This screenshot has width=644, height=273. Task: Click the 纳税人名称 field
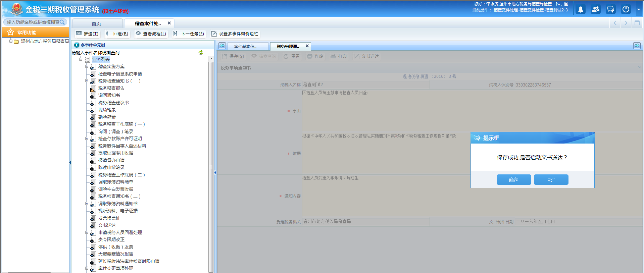[366, 85]
